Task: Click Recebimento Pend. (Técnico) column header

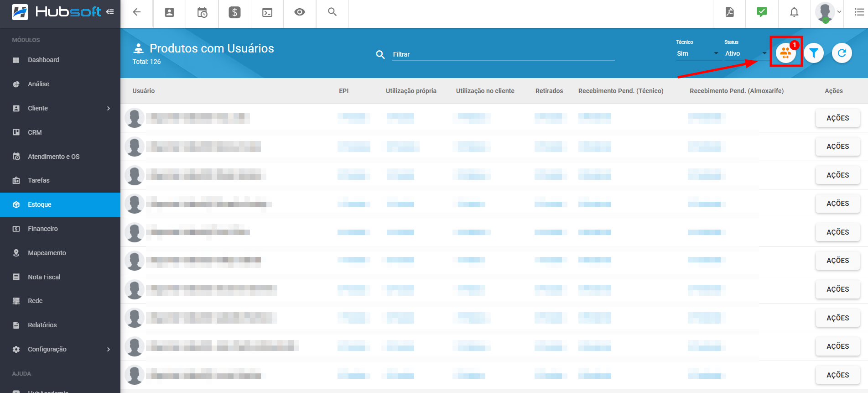Action: click(x=621, y=91)
